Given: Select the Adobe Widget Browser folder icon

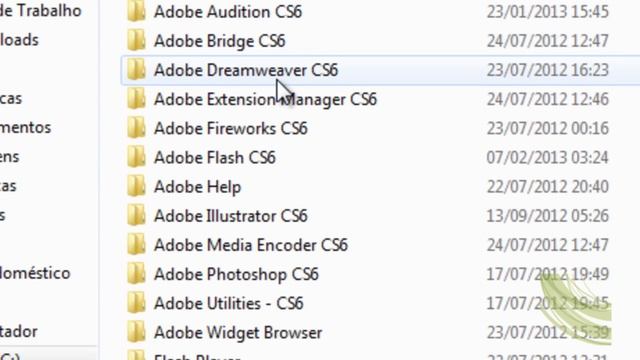Looking at the screenshot, I should 136,332.
